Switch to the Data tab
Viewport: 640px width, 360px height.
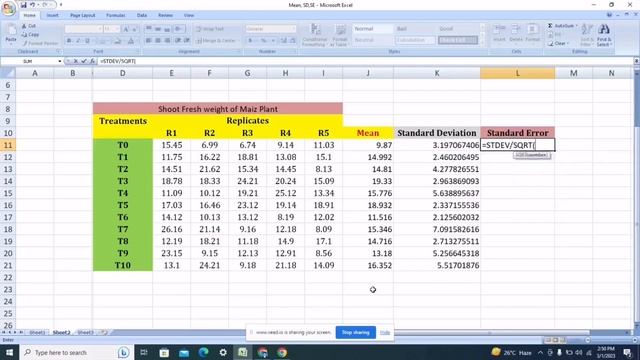(142, 16)
